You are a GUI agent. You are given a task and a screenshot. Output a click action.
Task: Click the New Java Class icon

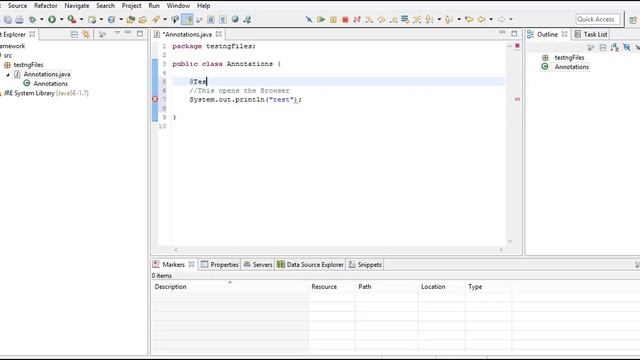pyautogui.click(x=92, y=19)
